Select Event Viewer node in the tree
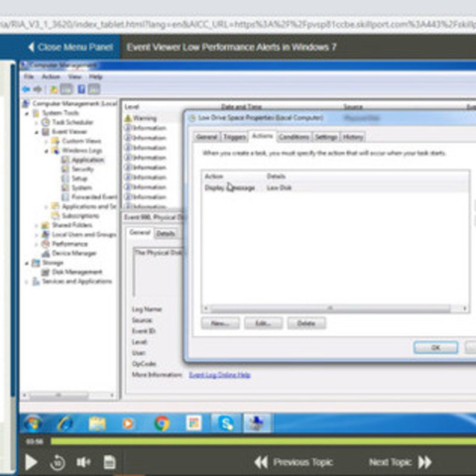The width and height of the screenshot is (476, 476). point(70,131)
